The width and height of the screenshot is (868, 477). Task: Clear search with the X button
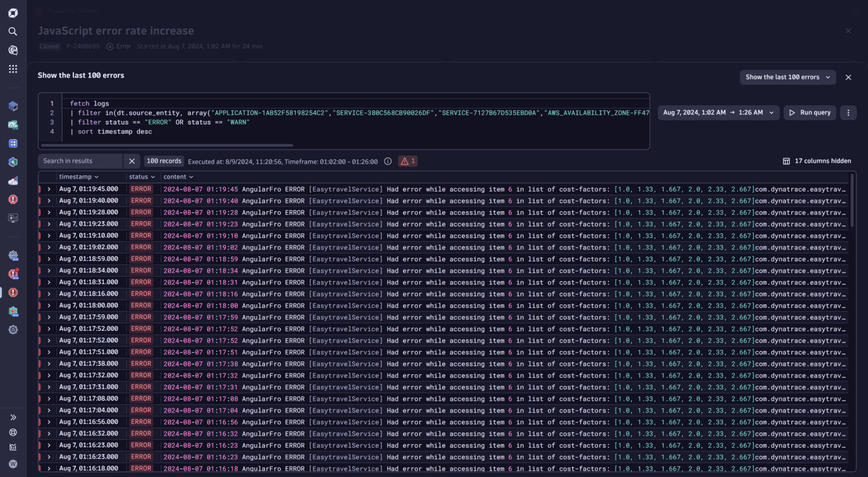tap(131, 160)
